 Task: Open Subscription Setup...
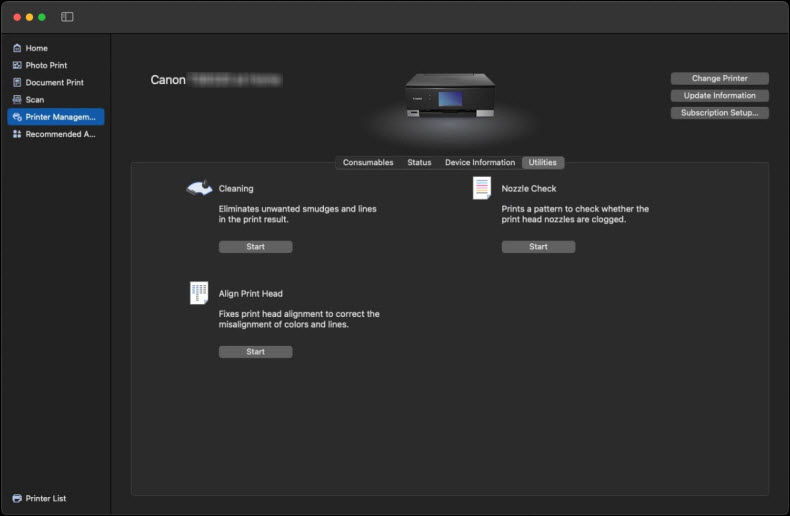719,112
